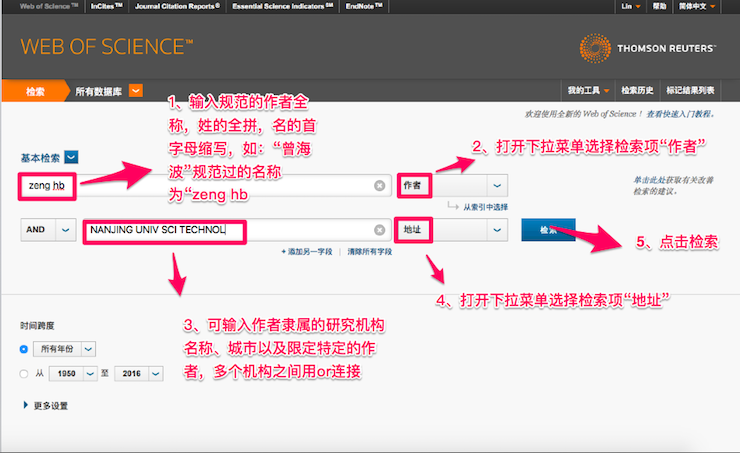Click the Thomson Reuters logo
Screen dimensions: 740x453
pos(648,48)
